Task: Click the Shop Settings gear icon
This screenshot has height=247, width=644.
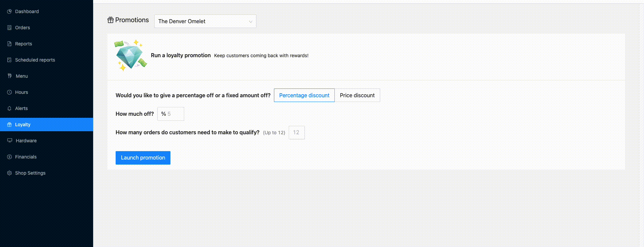Action: tap(9, 173)
